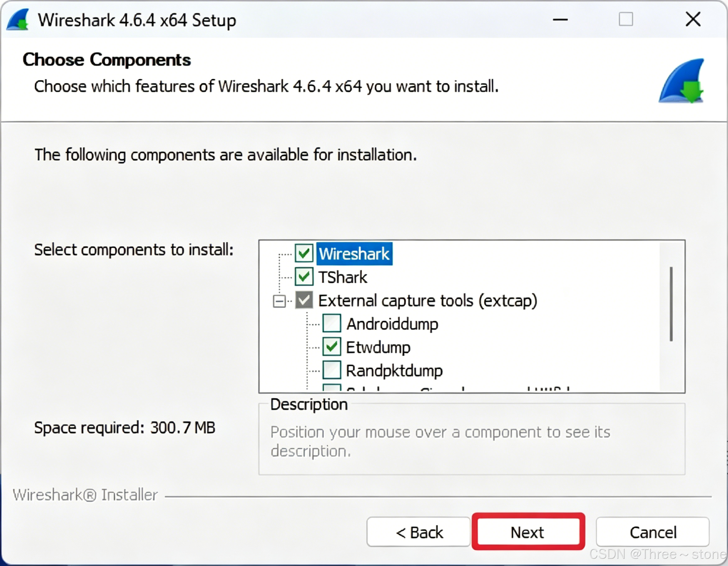Enable the Androiddump checkbox

pos(332,323)
